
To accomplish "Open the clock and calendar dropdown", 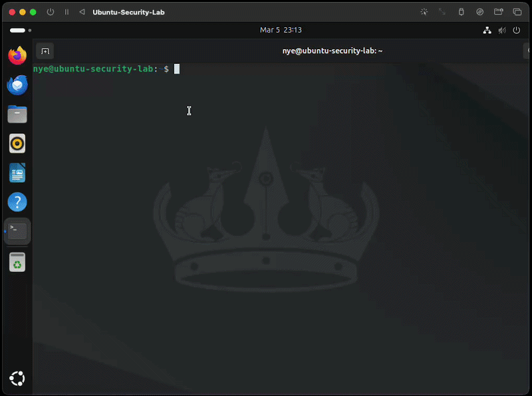I will pyautogui.click(x=281, y=30).
